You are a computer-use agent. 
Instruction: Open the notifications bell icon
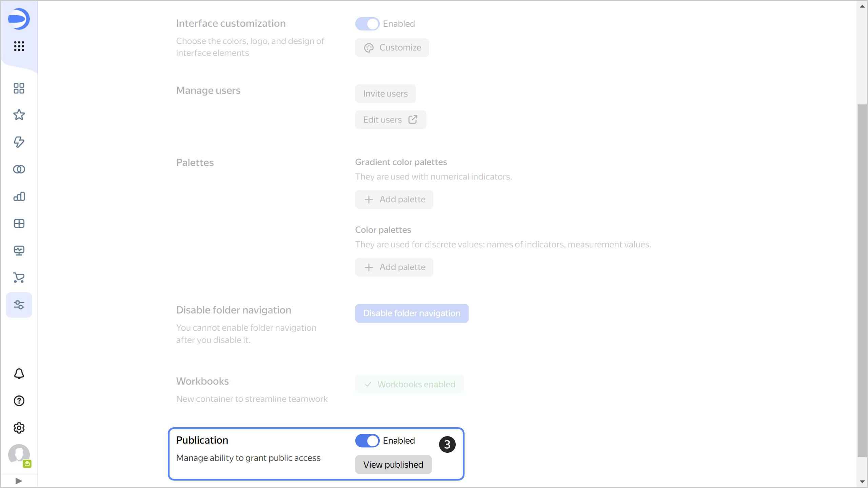(x=19, y=374)
